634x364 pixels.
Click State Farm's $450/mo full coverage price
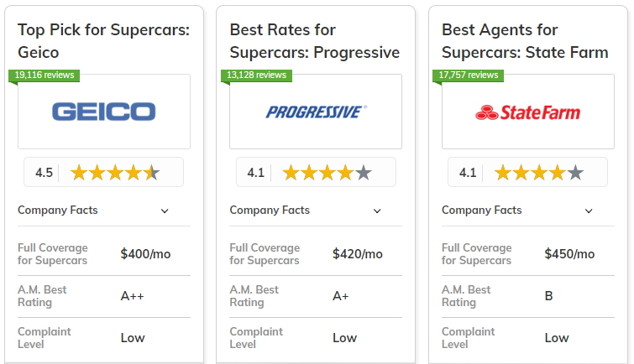point(569,254)
